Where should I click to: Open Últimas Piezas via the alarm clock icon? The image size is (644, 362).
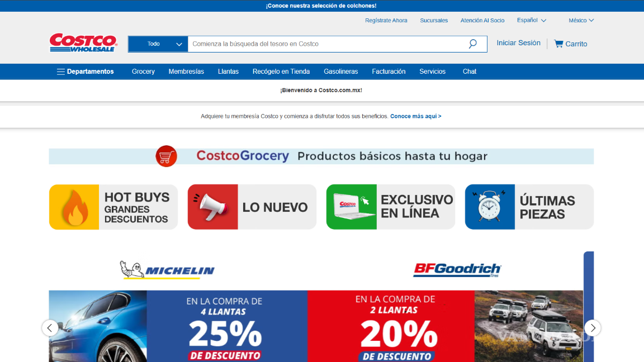(x=489, y=207)
